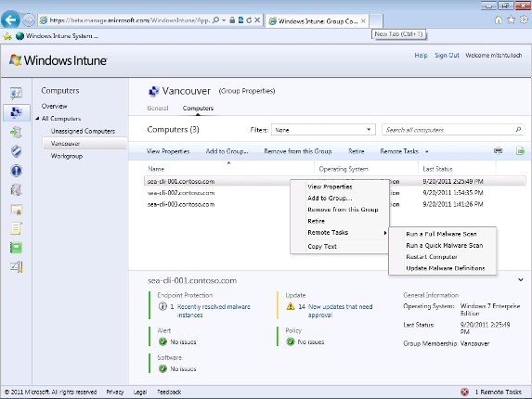Screen dimensions: 532x399
Task: Open the Administration workspace icon
Action: (x=16, y=267)
